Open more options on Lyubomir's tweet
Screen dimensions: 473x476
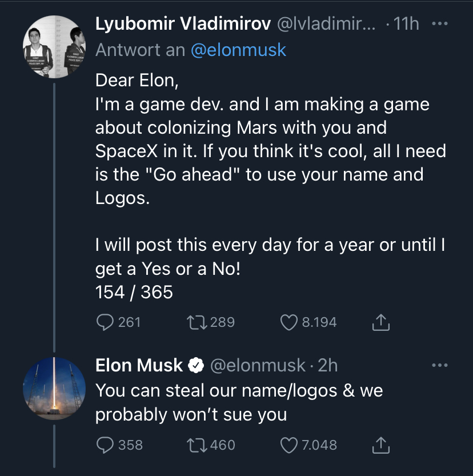point(440,24)
